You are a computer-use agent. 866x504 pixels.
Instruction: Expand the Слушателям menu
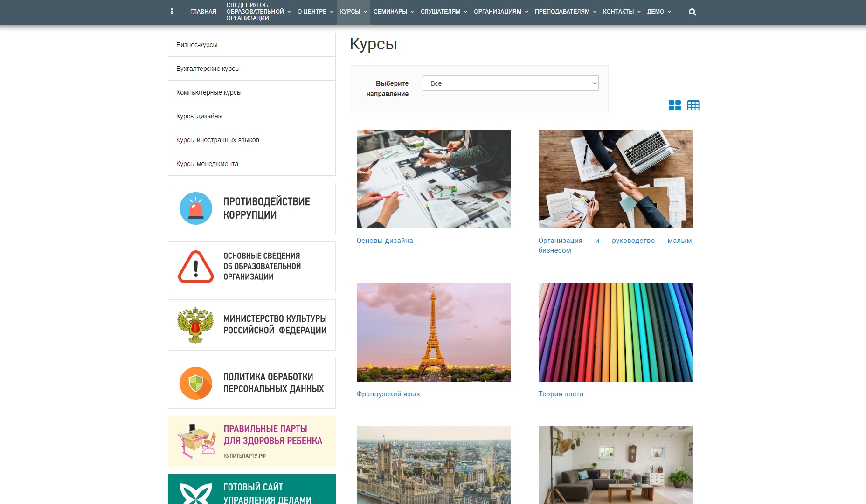443,12
